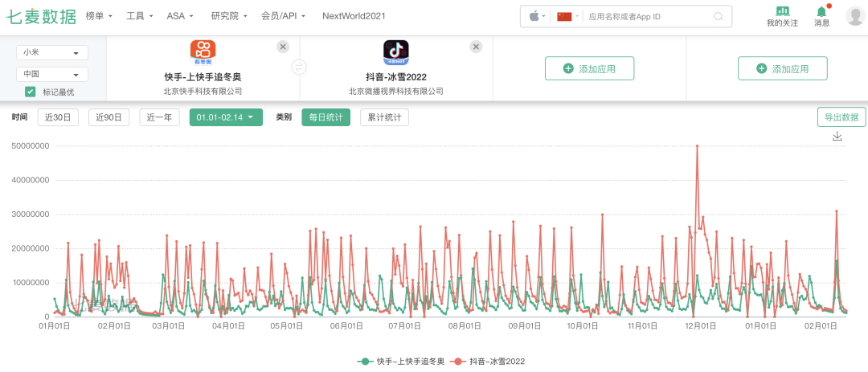This screenshot has height=372, width=868.
Task: Toggle 快手-上快手追冬奥 legend series
Action: point(401,361)
